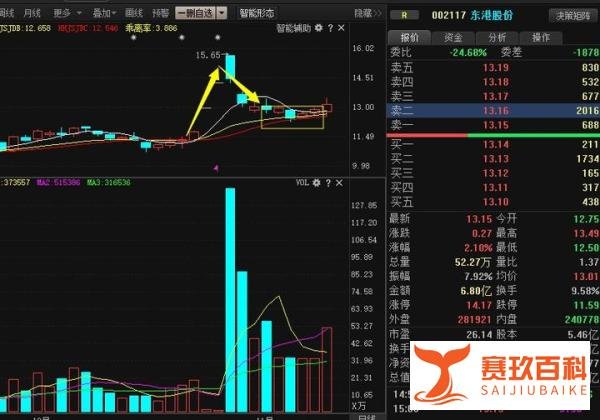Open help for the VOL indicator
The width and height of the screenshot is (600, 420).
pyautogui.click(x=328, y=183)
